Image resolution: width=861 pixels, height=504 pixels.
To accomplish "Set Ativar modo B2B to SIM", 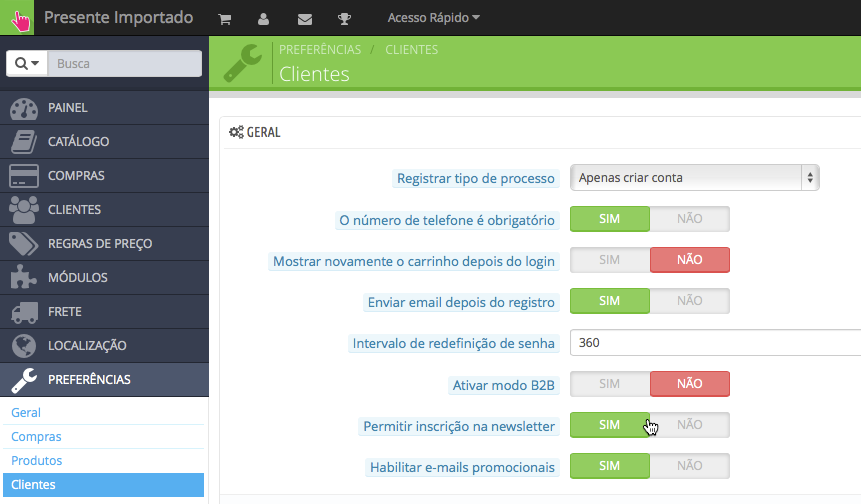I will click(610, 384).
